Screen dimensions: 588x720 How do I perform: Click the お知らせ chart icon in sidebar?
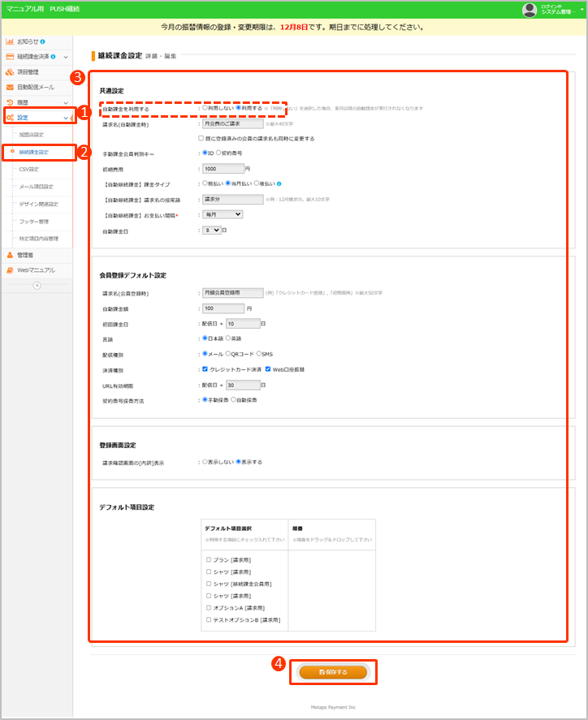point(10,41)
